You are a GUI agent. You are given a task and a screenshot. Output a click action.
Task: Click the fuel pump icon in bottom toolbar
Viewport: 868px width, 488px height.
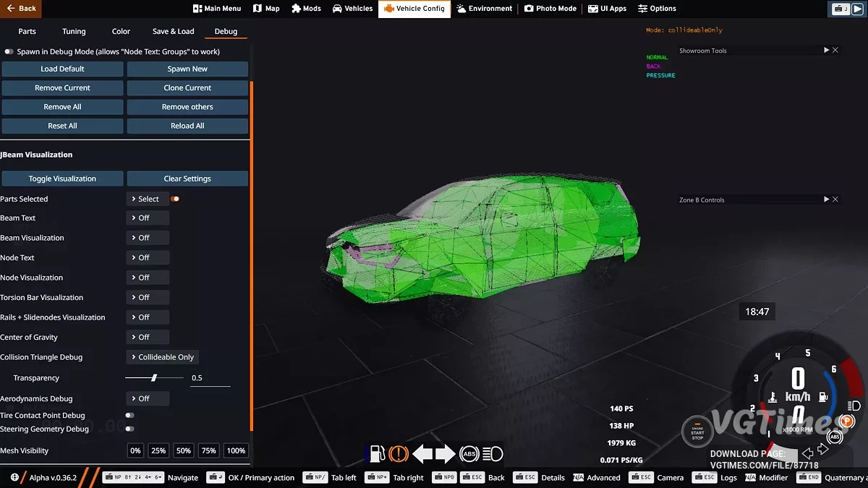(377, 453)
